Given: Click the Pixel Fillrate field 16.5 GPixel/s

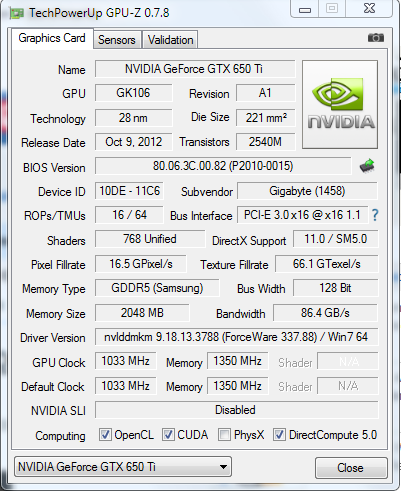Looking at the screenshot, I should point(141,264).
